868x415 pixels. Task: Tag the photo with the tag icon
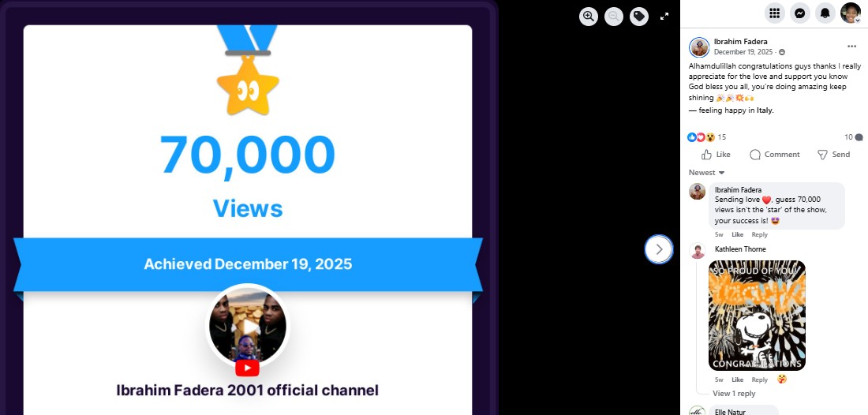click(x=639, y=16)
